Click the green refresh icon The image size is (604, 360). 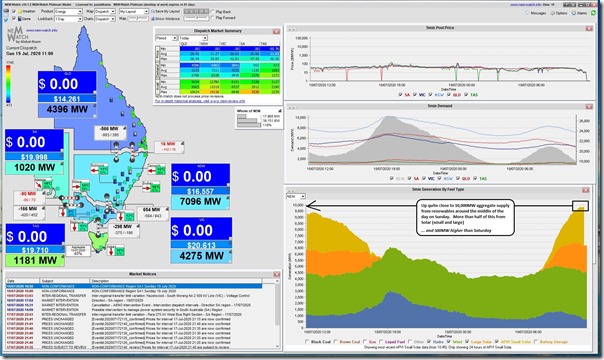[x=594, y=13]
